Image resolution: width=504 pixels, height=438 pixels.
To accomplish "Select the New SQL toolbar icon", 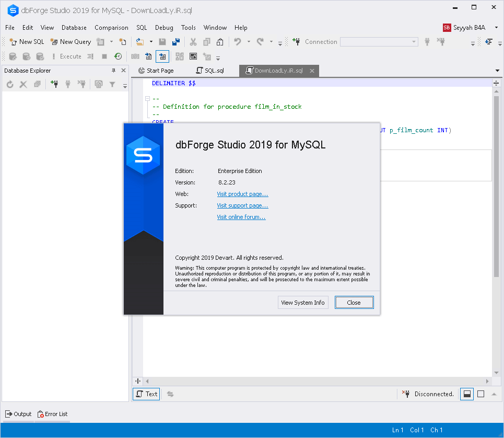I will tap(25, 42).
